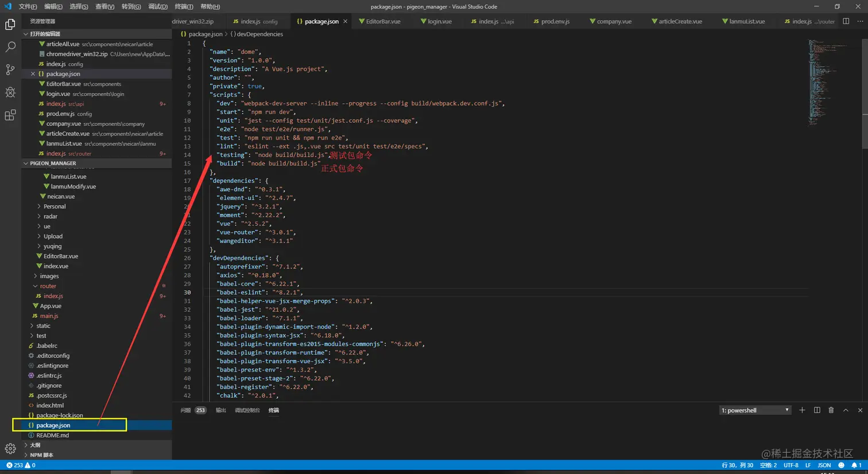Open the 终端(T) menu
Image resolution: width=868 pixels, height=474 pixels.
point(184,7)
